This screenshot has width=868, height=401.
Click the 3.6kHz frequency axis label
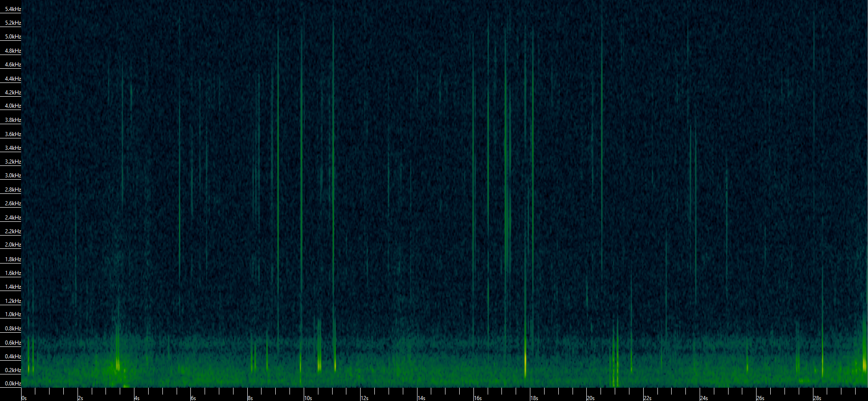tap(13, 134)
